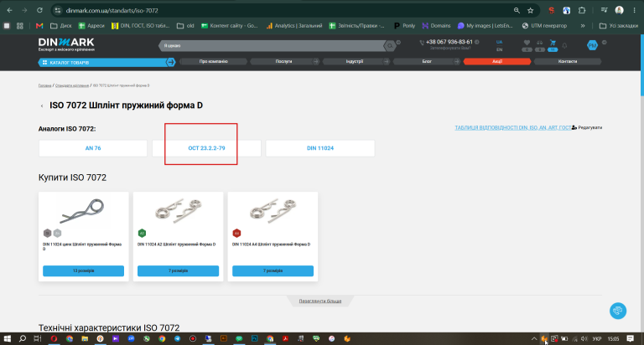This screenshot has height=345, width=644.
Task: Open the user account avatar
Action: 592,45
